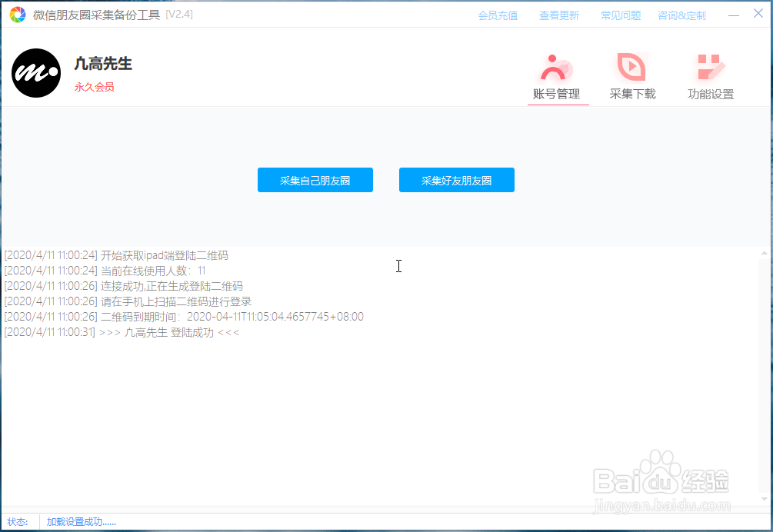
Task: Select log line 连接成功,正在生成登陆二维码
Action: tap(123, 286)
